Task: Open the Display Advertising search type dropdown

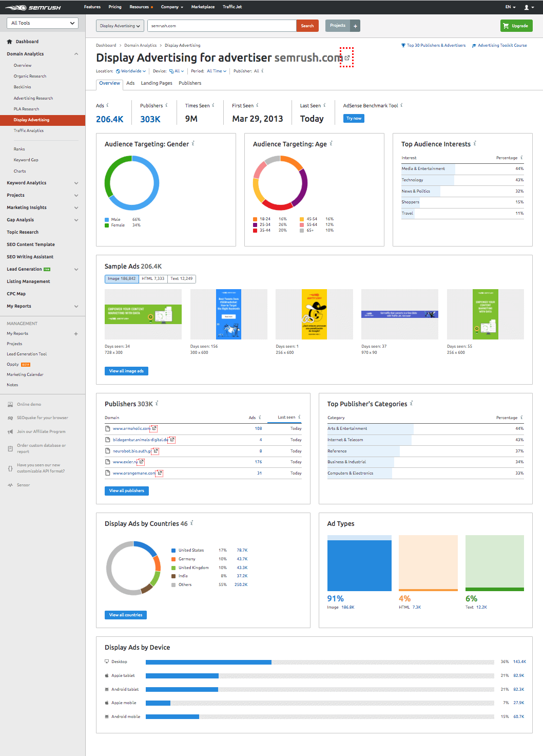Action: click(120, 26)
